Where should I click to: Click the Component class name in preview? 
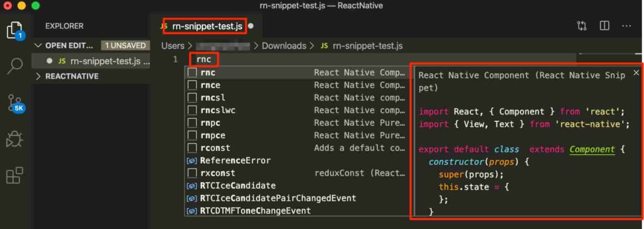(592, 149)
